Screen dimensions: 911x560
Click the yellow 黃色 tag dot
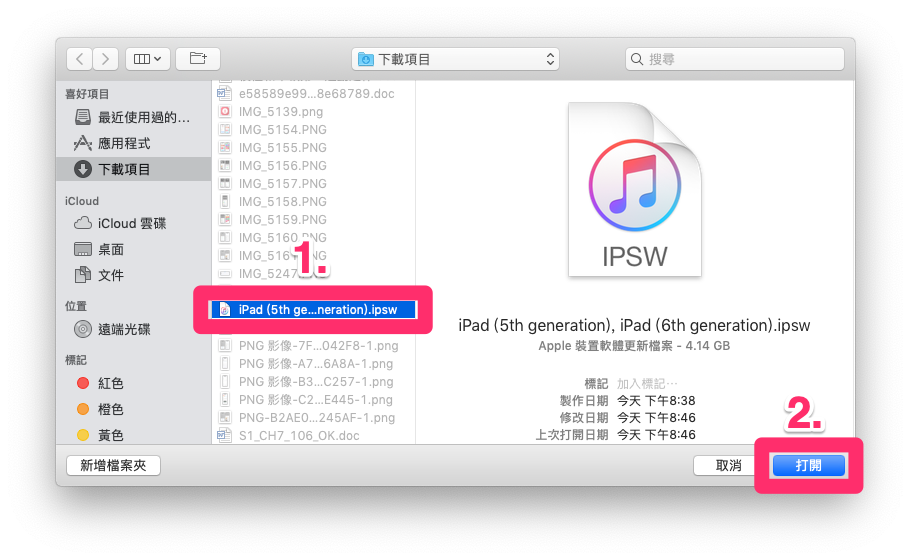coord(83,435)
